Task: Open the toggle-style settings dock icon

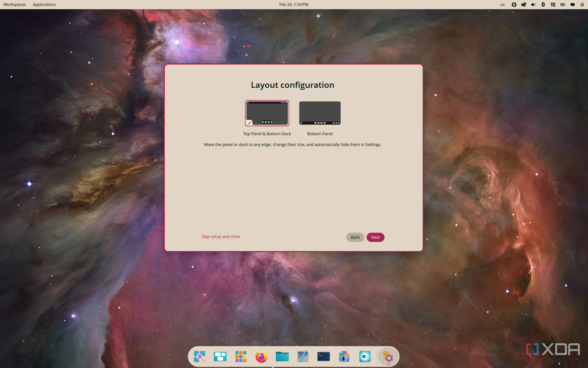Action: [x=365, y=356]
